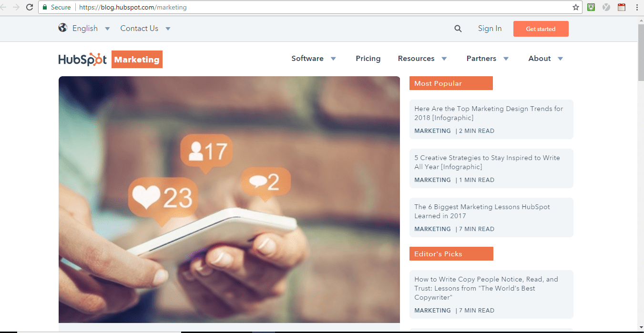644x333 pixels.
Task: Reload the page with the refresh icon
Action: tap(30, 7)
